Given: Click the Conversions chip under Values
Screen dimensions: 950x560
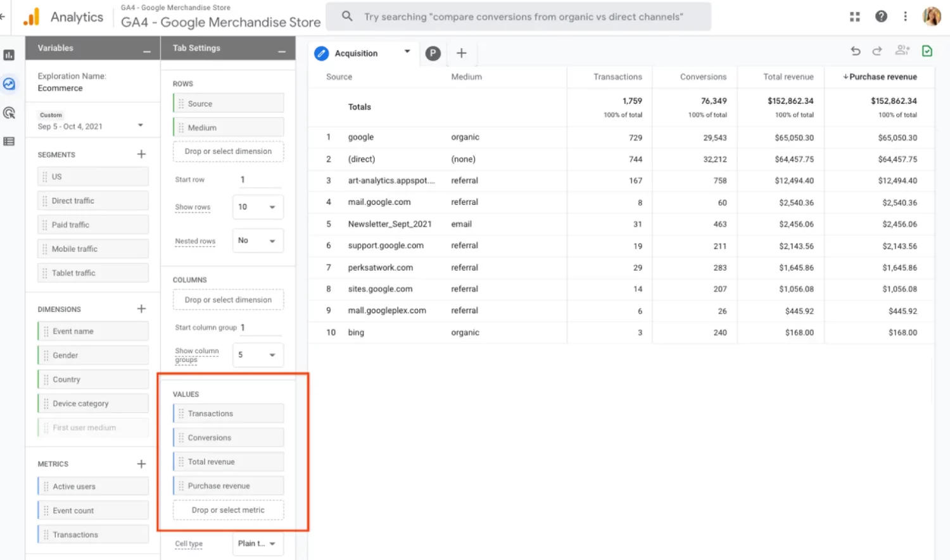Looking at the screenshot, I should click(228, 437).
